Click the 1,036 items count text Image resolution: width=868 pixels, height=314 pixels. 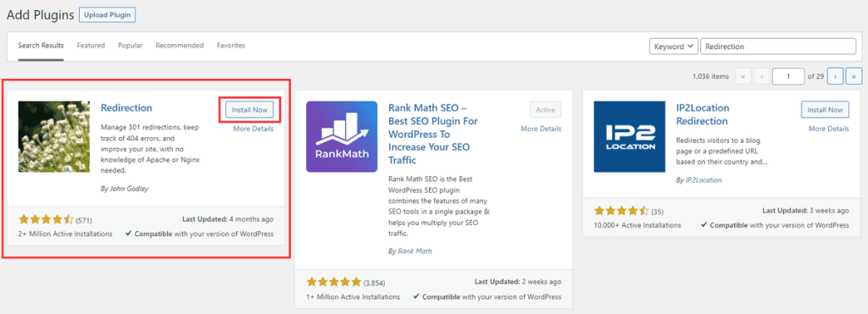point(711,77)
